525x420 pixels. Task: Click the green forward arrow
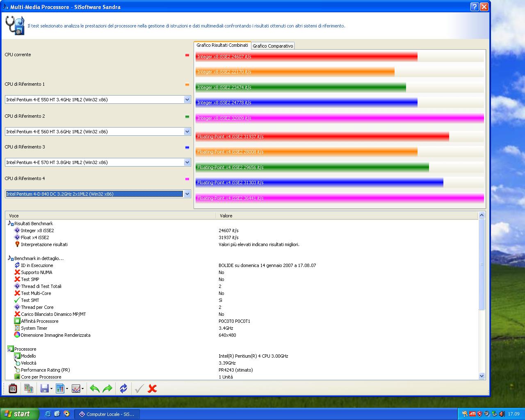point(107,388)
